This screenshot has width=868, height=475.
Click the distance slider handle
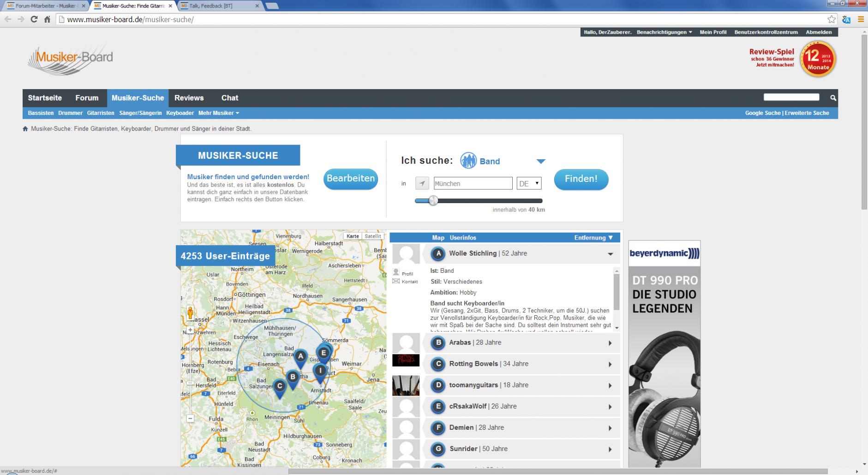coord(433,200)
